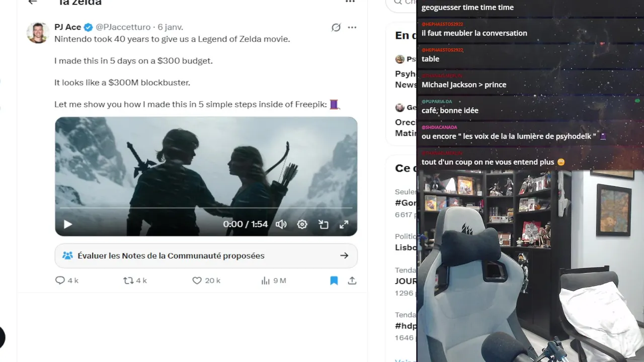Click 'It looks like a $300M blockbuster' line
Screen dimensions: 644x362
(x=122, y=82)
